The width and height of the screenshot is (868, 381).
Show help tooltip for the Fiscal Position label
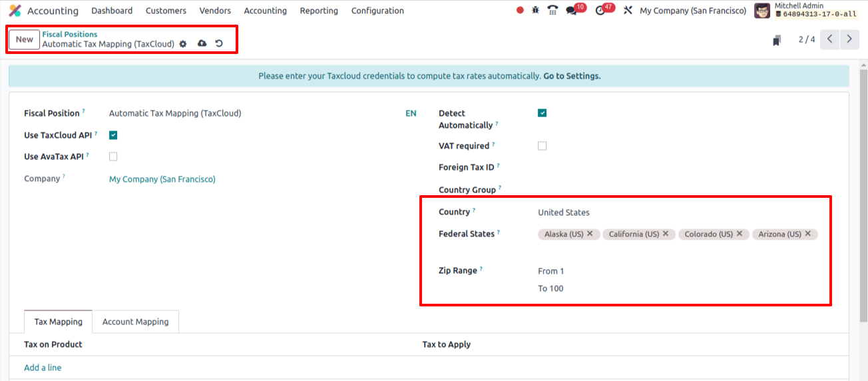[x=84, y=111]
